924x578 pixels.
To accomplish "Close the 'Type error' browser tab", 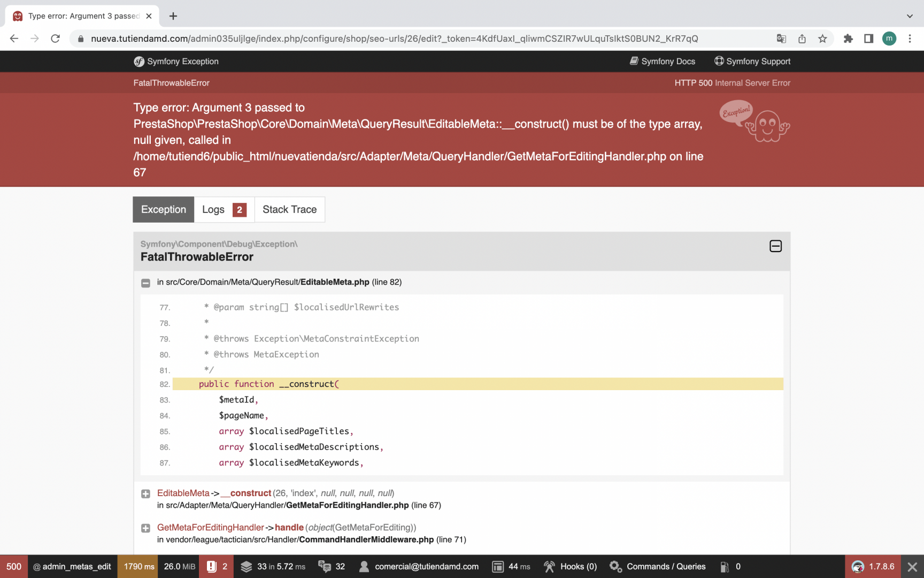I will pos(149,16).
